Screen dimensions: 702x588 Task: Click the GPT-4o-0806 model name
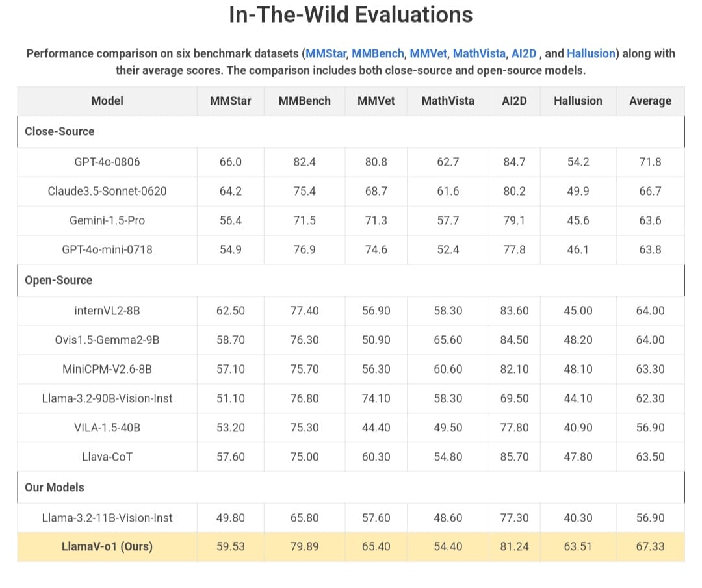(x=107, y=162)
